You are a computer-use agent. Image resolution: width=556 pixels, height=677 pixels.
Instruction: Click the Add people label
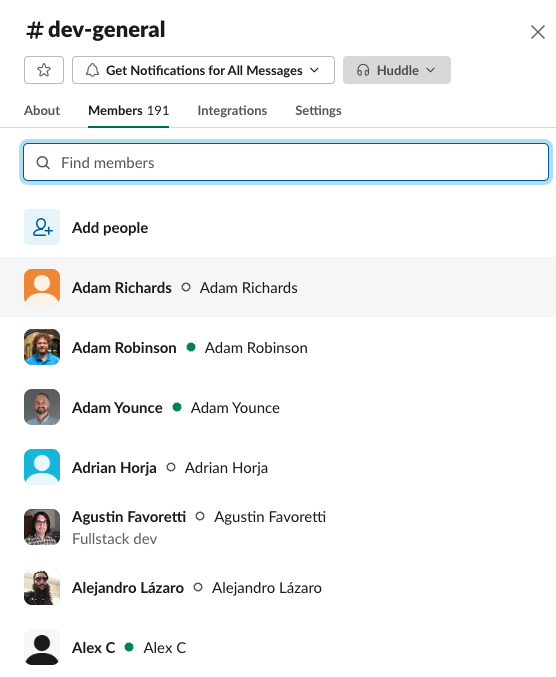110,228
